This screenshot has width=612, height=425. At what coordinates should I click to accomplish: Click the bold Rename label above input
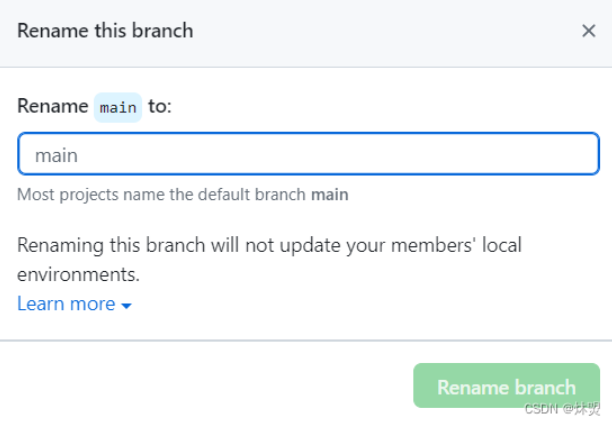[53, 106]
